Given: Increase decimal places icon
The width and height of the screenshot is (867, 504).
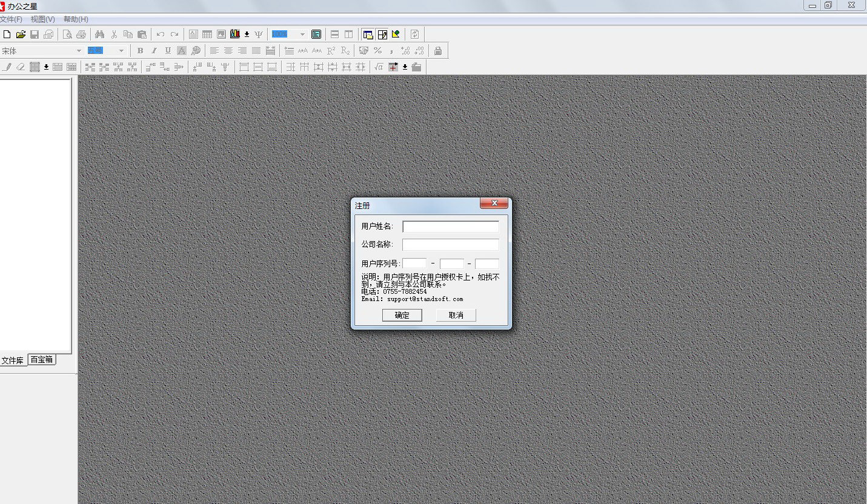Looking at the screenshot, I should coord(405,50).
